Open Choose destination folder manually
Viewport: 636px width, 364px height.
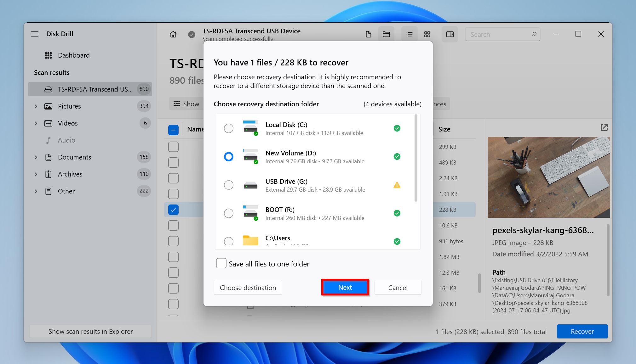click(x=248, y=288)
